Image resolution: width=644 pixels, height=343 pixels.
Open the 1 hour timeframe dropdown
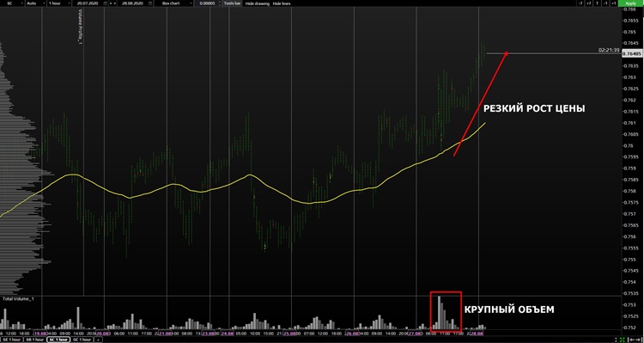(x=59, y=3)
